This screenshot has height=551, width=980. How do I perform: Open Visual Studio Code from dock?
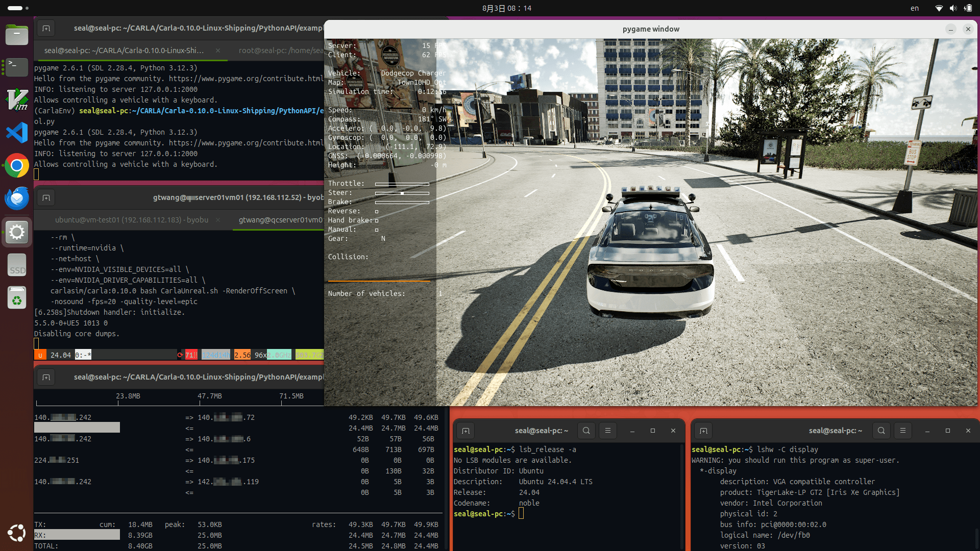point(17,133)
